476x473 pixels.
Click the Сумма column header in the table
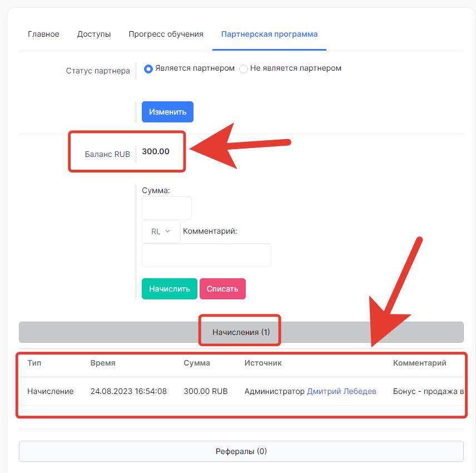(197, 363)
